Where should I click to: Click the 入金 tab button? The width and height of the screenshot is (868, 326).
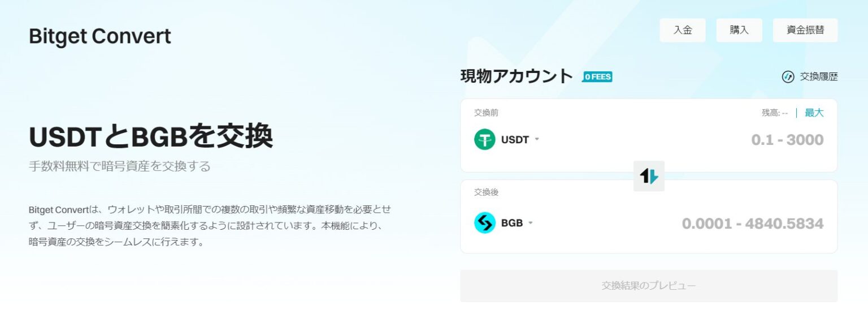pos(683,30)
